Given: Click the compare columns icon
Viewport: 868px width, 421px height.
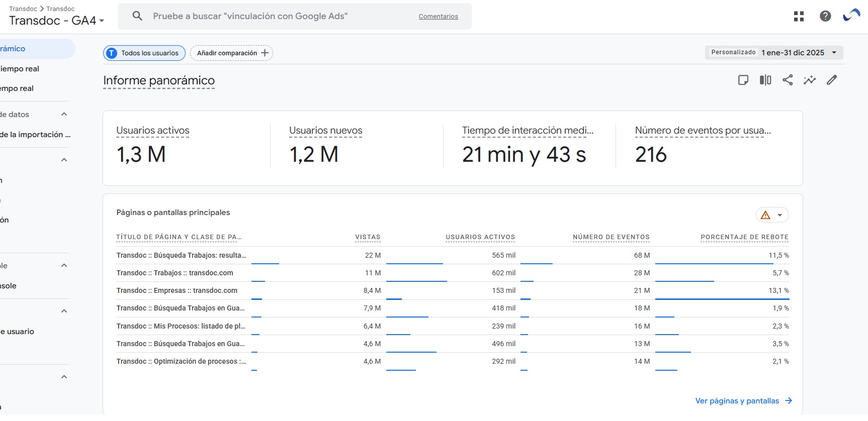Looking at the screenshot, I should (x=765, y=80).
